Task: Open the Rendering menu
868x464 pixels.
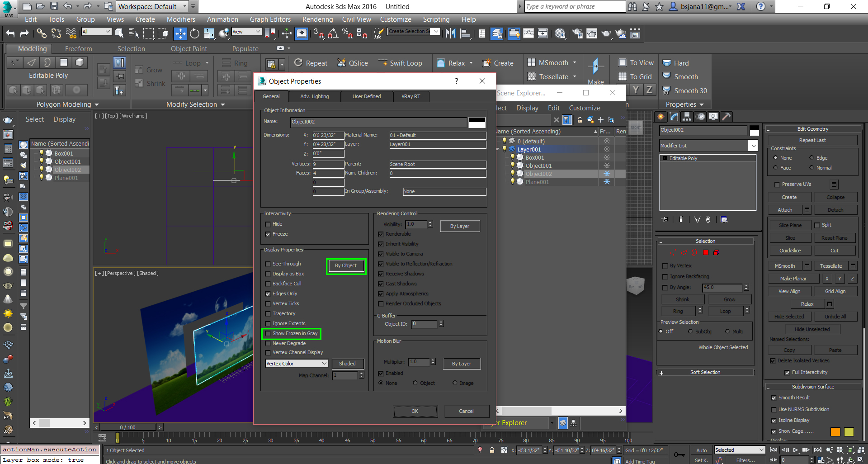Action: [317, 19]
